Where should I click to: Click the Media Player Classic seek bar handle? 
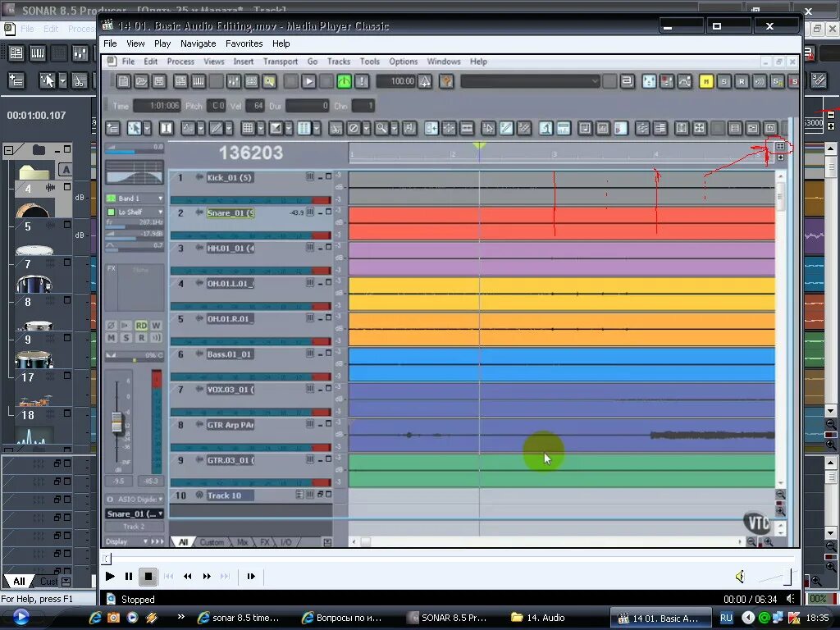107,559
